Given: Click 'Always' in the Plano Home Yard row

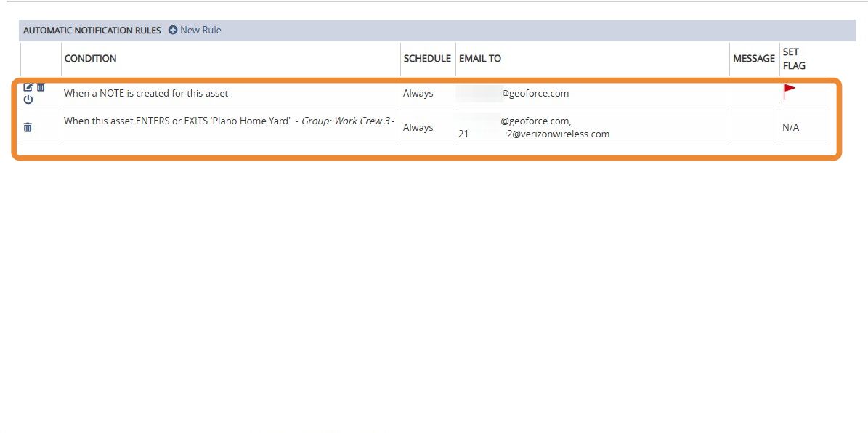Looking at the screenshot, I should point(418,127).
